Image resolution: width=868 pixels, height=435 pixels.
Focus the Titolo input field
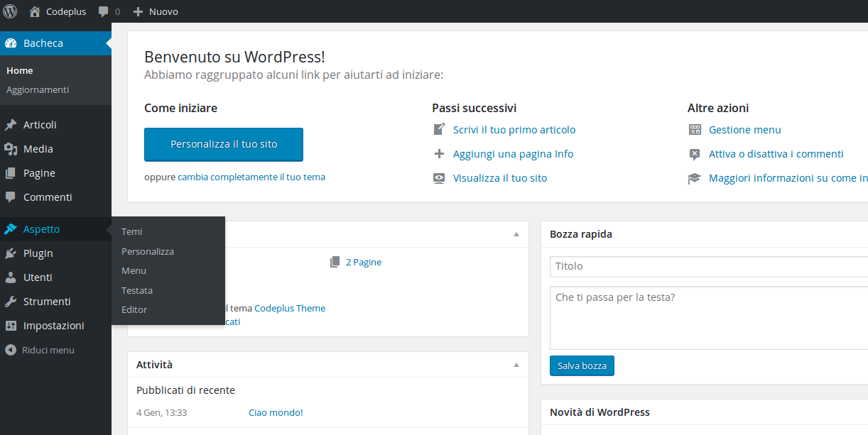tap(708, 266)
